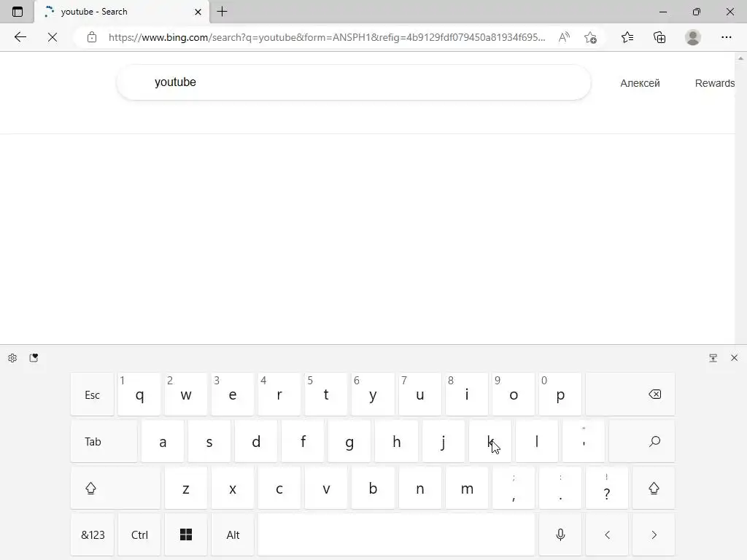
Task: Click the page vertical scrollbar
Action: 741,198
